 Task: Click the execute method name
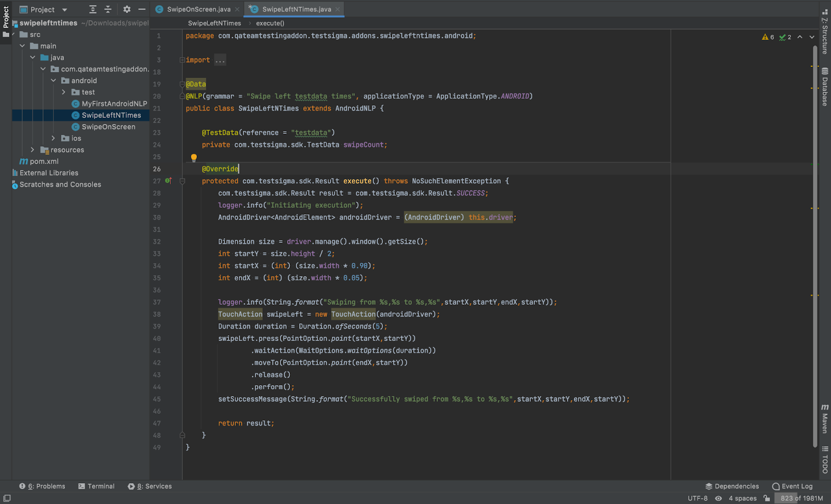(x=357, y=181)
